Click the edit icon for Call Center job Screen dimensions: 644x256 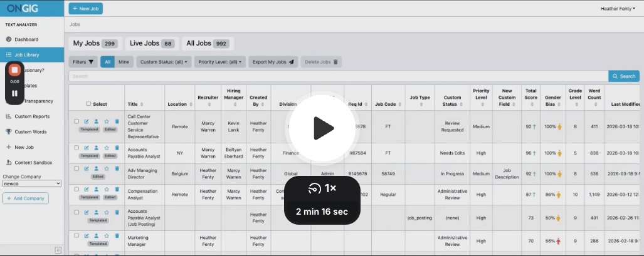click(x=87, y=121)
